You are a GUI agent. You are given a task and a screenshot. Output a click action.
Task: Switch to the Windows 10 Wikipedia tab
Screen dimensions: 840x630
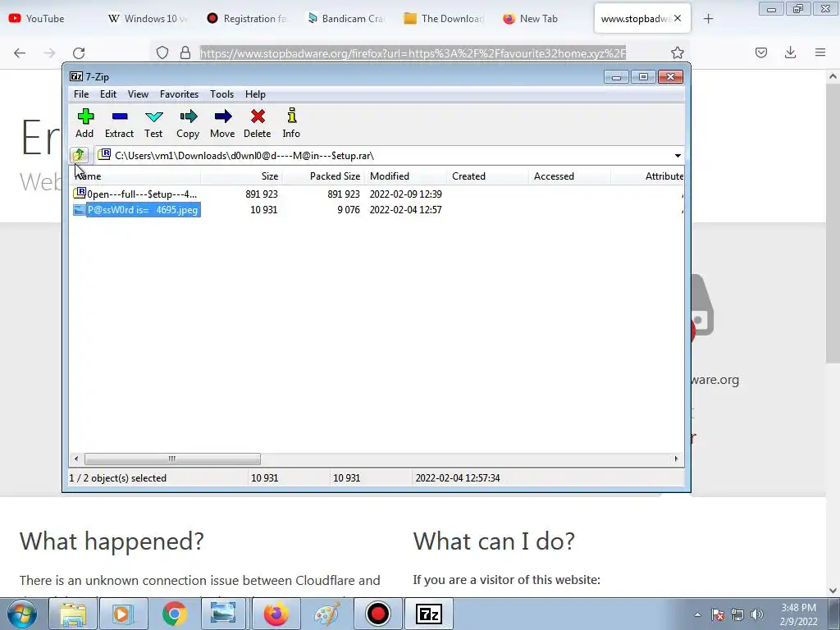[x=148, y=19]
